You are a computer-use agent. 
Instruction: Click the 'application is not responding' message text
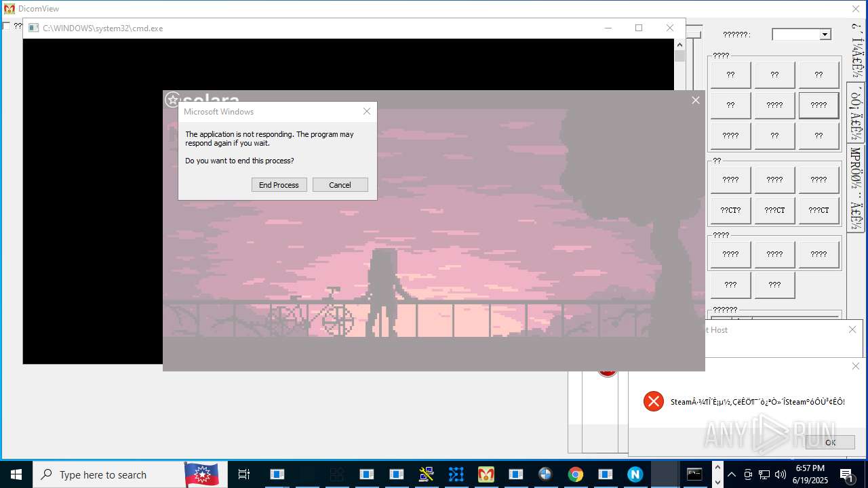tap(270, 139)
